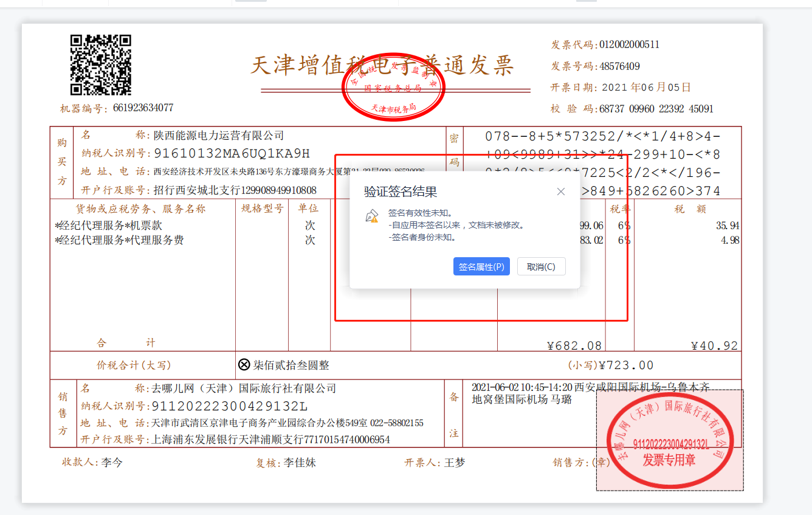The height and width of the screenshot is (515, 812).
Task: Click the invoice number 48576409
Action: [x=619, y=66]
